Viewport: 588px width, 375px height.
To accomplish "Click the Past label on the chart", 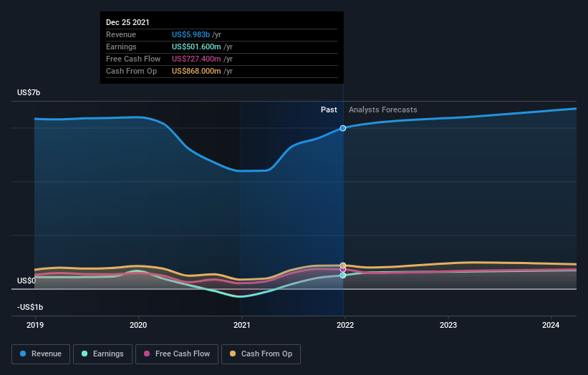I will click(x=329, y=109).
